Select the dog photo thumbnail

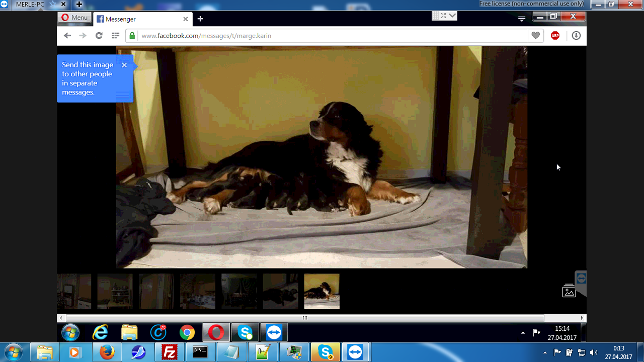click(x=321, y=291)
